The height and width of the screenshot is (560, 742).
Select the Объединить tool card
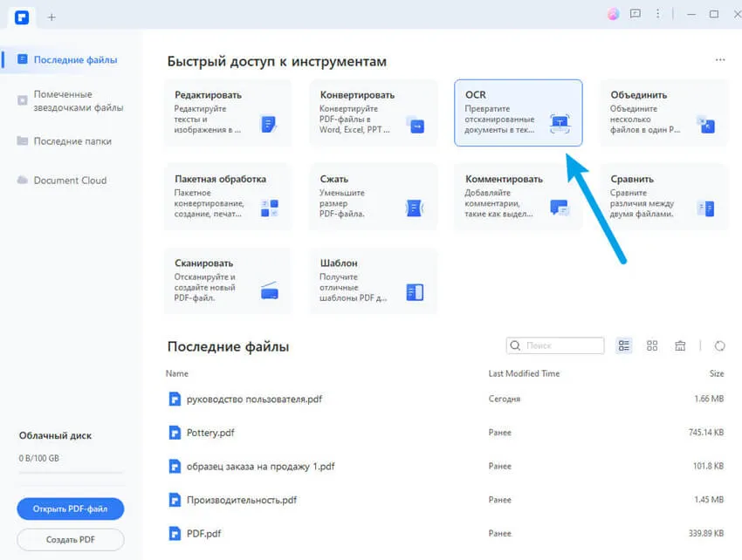(663, 112)
